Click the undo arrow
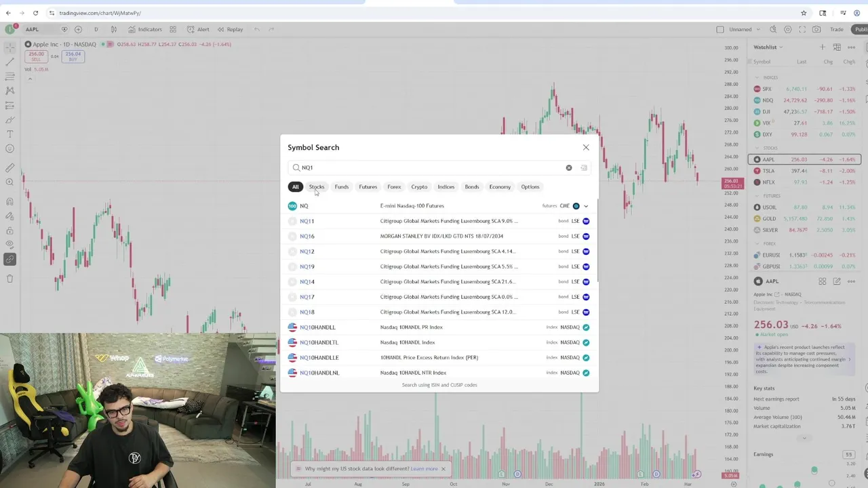This screenshot has width=868, height=488. [257, 29]
